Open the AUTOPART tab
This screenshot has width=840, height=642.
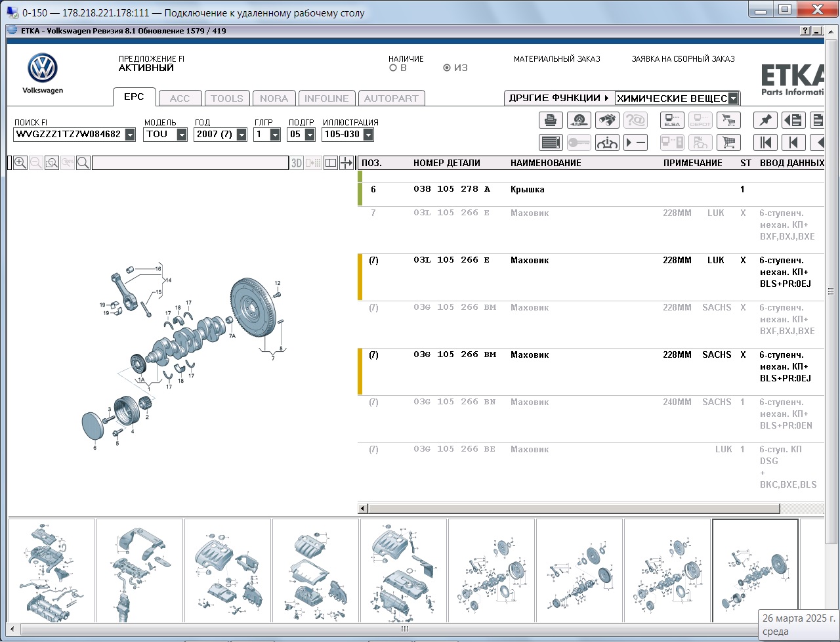[391, 98]
